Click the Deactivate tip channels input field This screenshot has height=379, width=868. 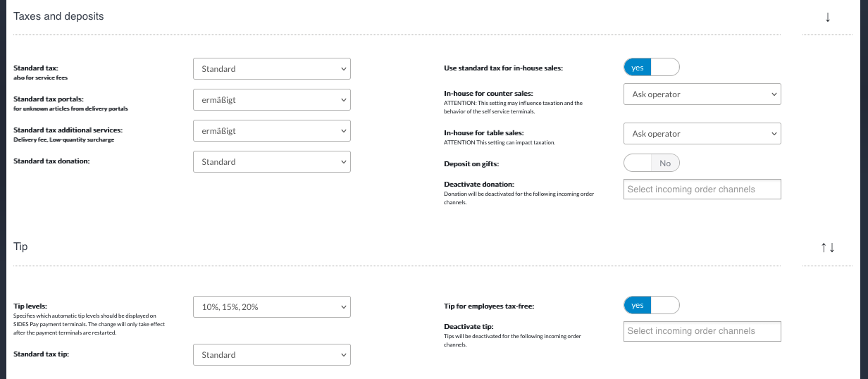tap(702, 331)
